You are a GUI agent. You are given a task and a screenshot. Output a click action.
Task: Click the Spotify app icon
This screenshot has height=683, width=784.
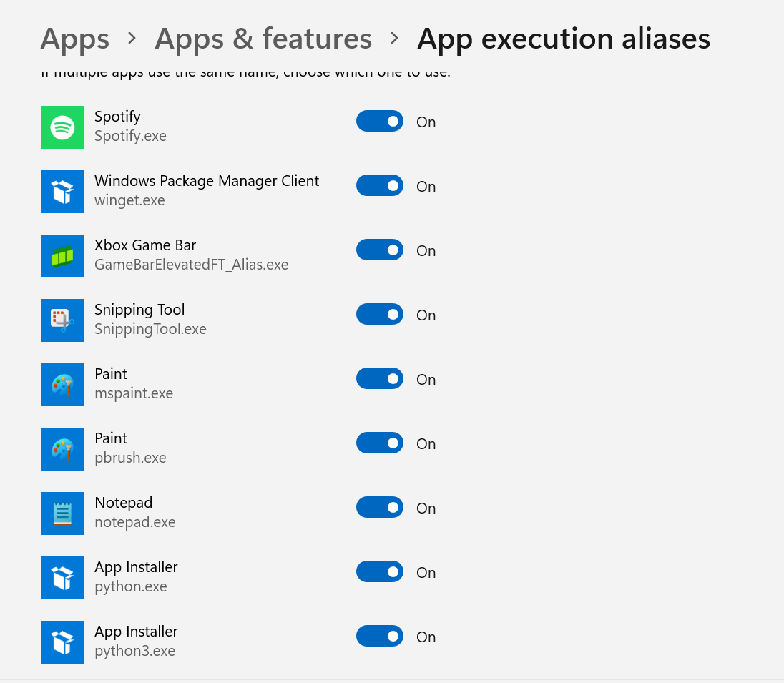pyautogui.click(x=62, y=127)
